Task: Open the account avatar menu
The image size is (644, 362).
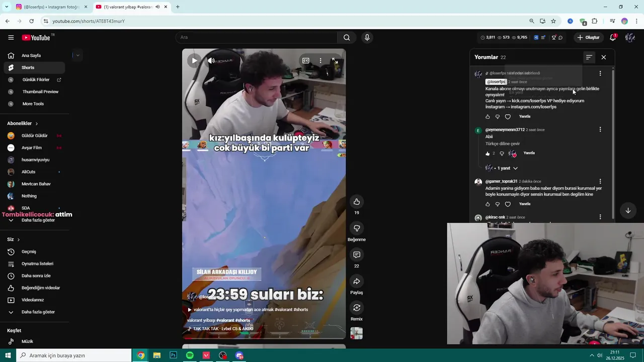Action: pyautogui.click(x=630, y=37)
